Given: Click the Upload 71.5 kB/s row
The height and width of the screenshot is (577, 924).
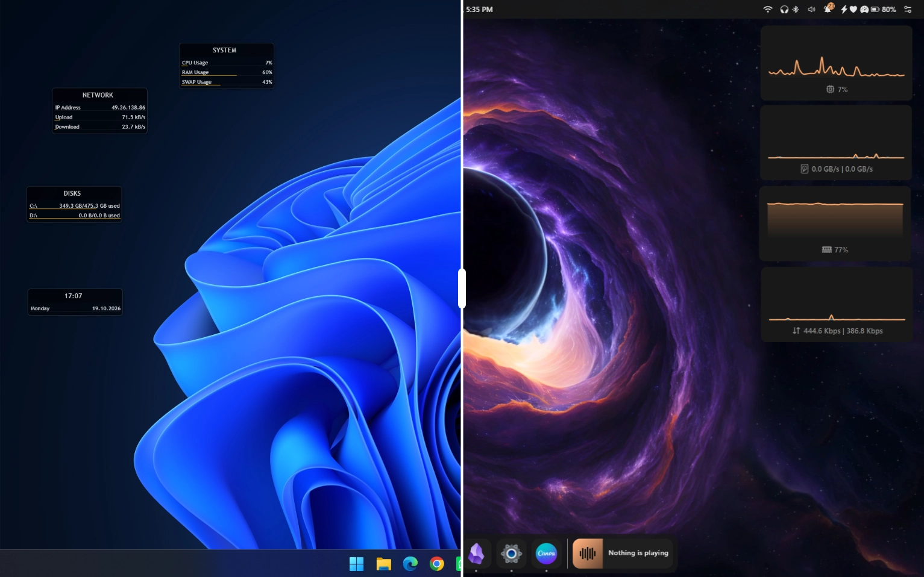Looking at the screenshot, I should pyautogui.click(x=100, y=117).
